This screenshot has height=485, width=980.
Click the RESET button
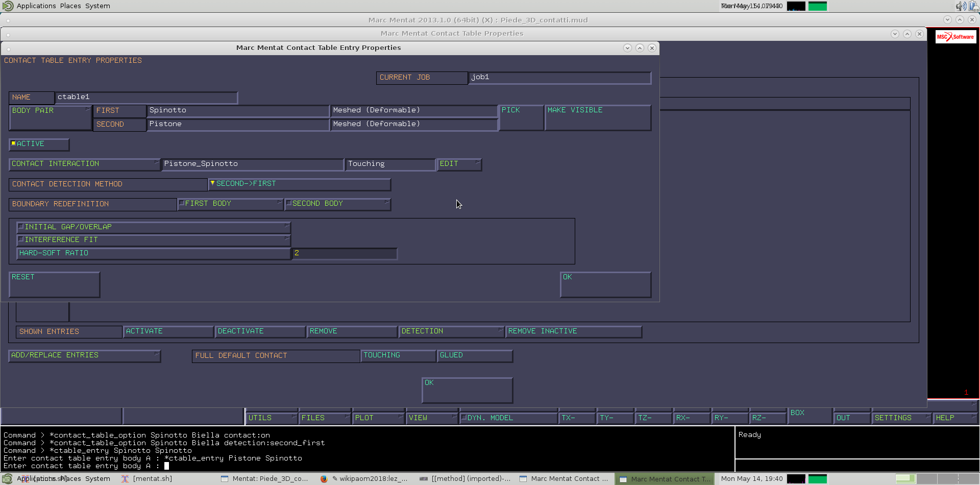[54, 285]
